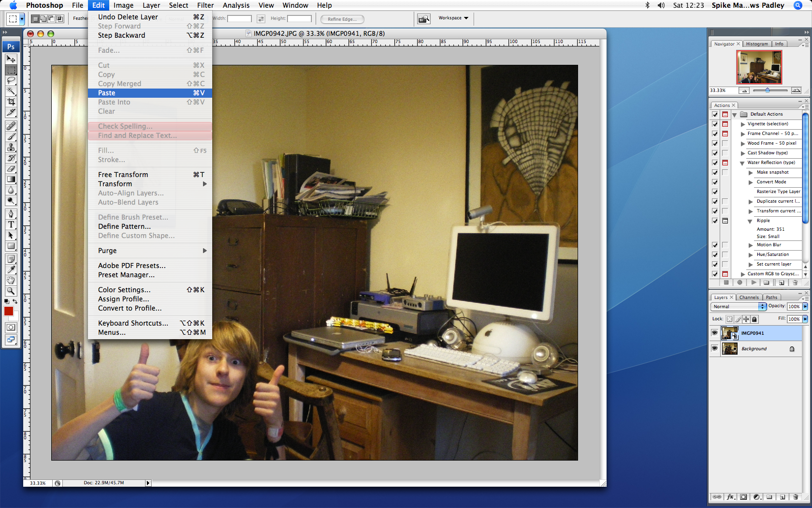Uncheck the Cast Shadow (type) action
This screenshot has height=508, width=812.
pos(715,153)
